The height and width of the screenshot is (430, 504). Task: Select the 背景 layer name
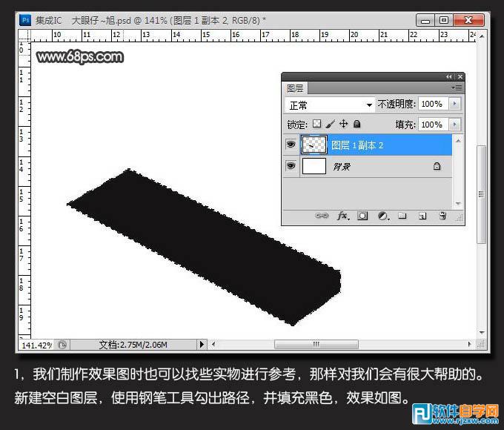(x=342, y=167)
